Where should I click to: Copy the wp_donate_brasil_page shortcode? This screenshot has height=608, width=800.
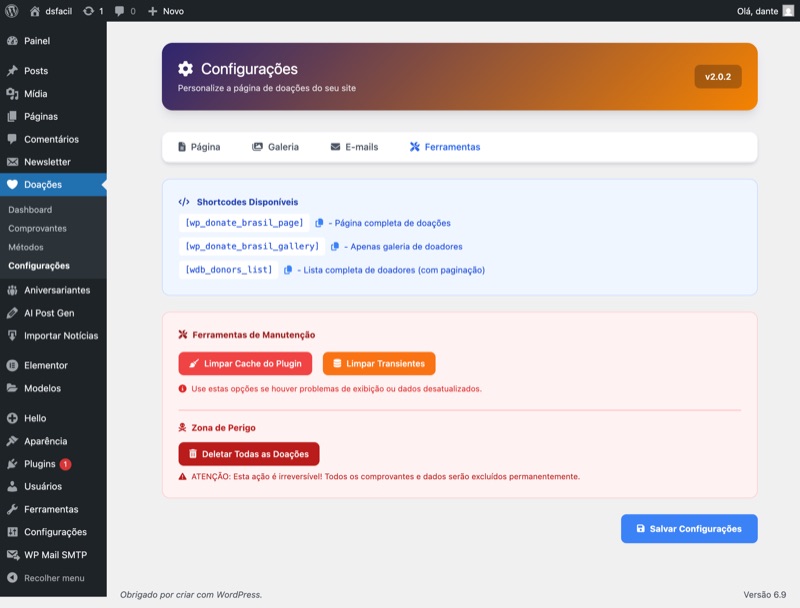[x=319, y=223]
